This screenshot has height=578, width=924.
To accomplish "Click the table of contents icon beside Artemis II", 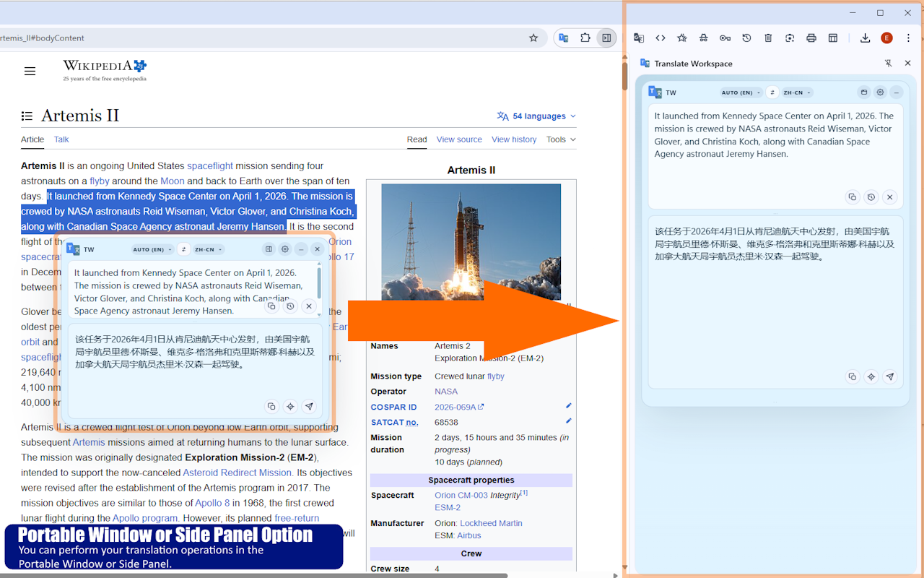I will click(x=27, y=116).
